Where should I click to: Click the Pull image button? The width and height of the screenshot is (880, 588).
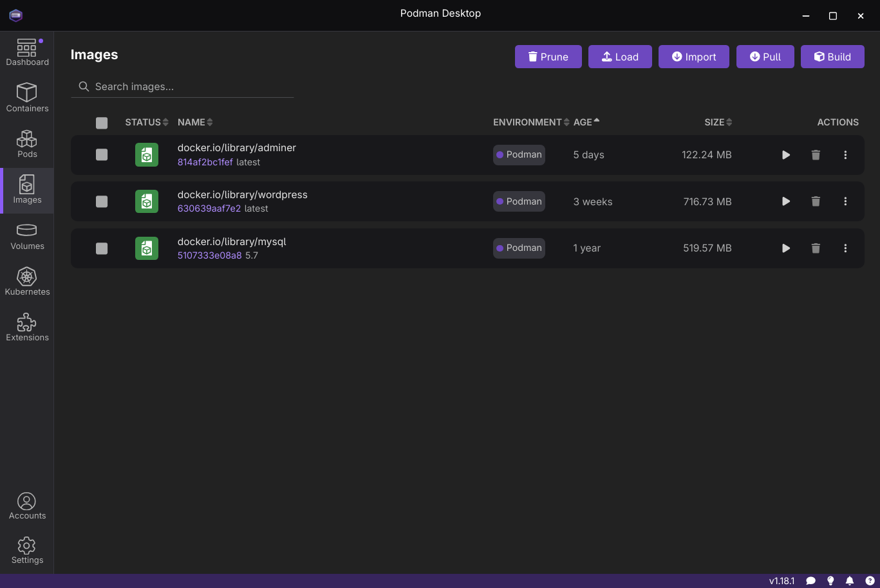coord(765,57)
